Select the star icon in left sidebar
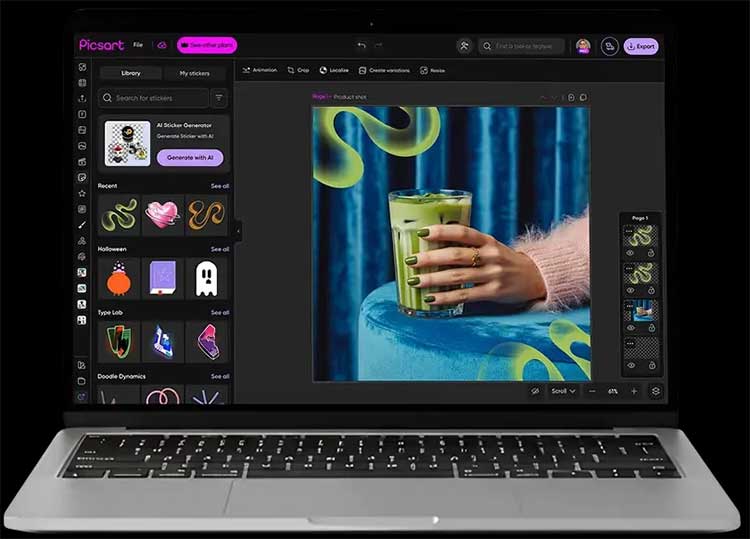750x539 pixels. pyautogui.click(x=82, y=193)
